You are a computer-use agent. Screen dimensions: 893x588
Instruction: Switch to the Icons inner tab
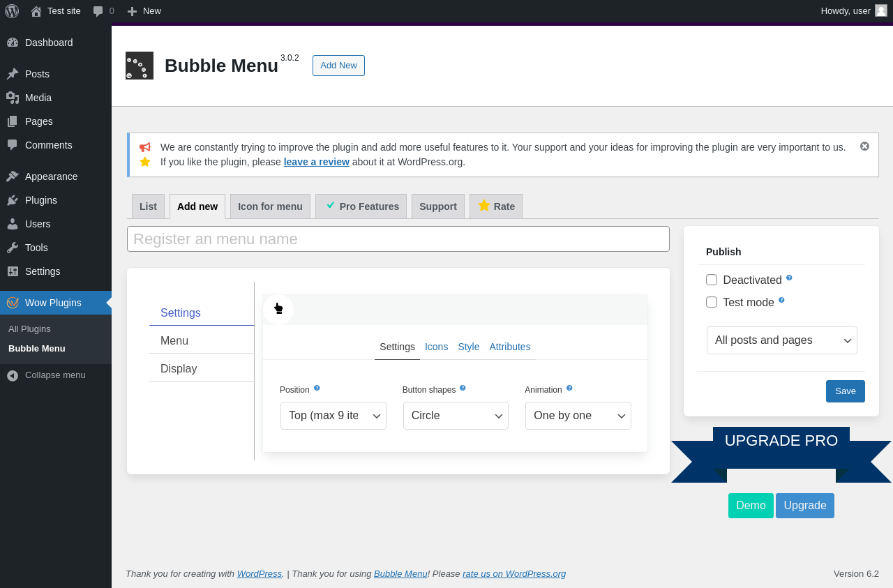(x=437, y=347)
